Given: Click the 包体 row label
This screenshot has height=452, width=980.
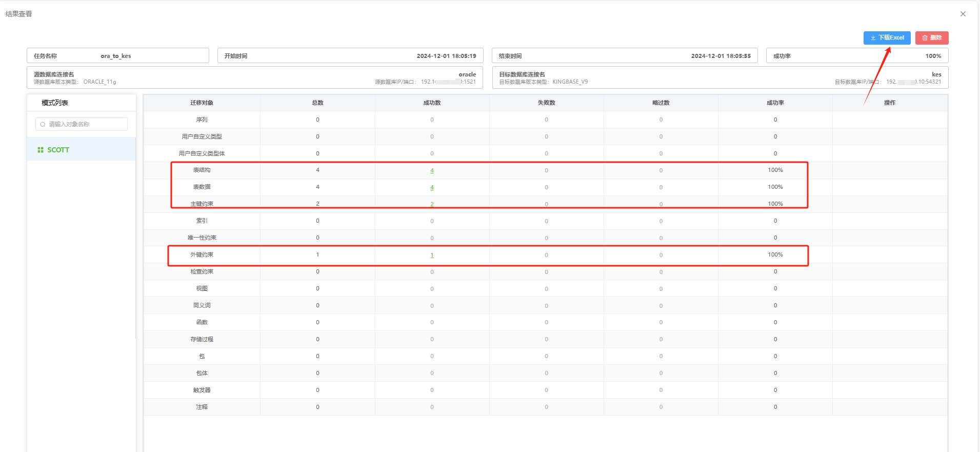Looking at the screenshot, I should click(x=202, y=373).
